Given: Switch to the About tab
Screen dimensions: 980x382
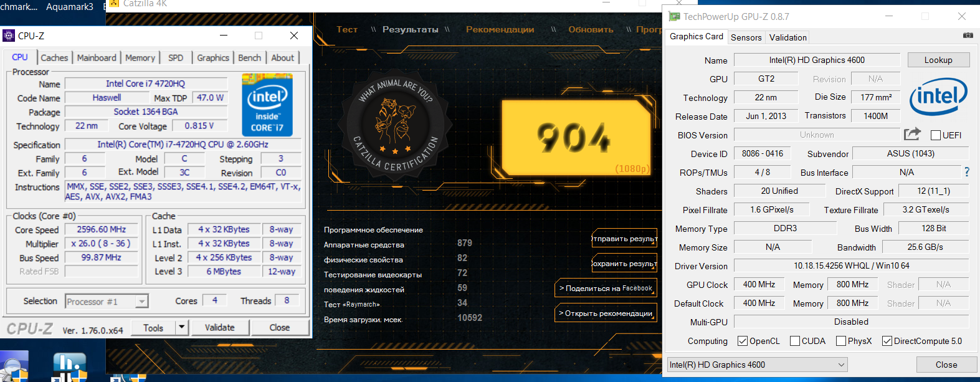Looking at the screenshot, I should (x=282, y=57).
